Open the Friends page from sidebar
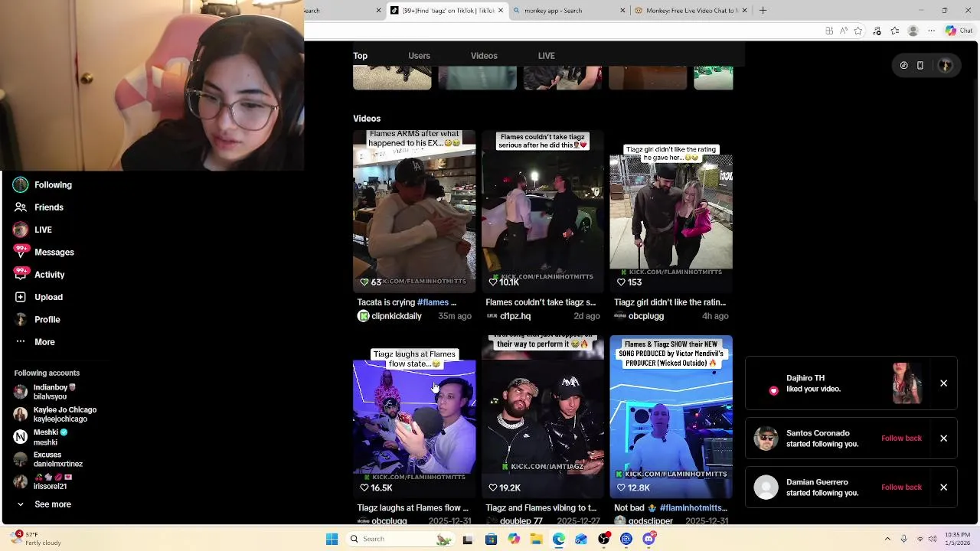980x551 pixels. pyautogui.click(x=38, y=207)
